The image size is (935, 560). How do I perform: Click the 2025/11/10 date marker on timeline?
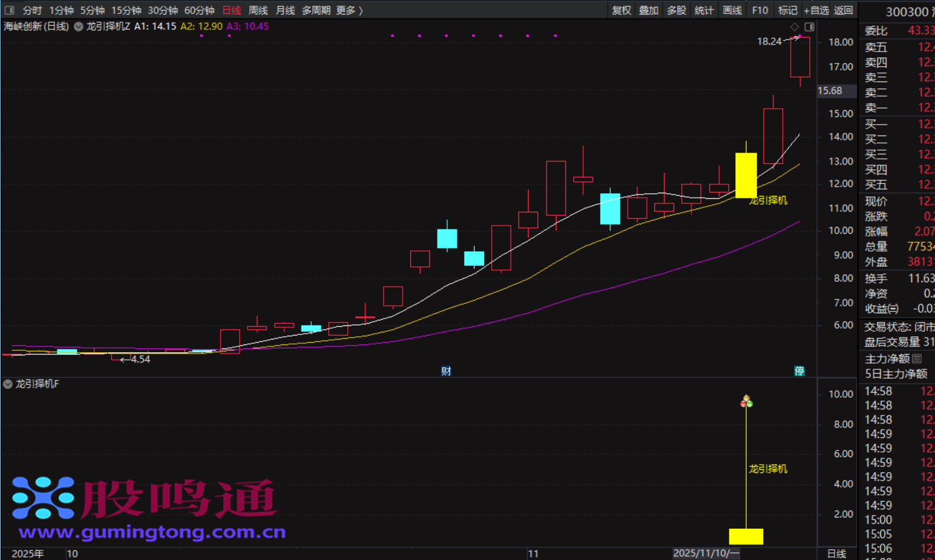click(x=706, y=553)
